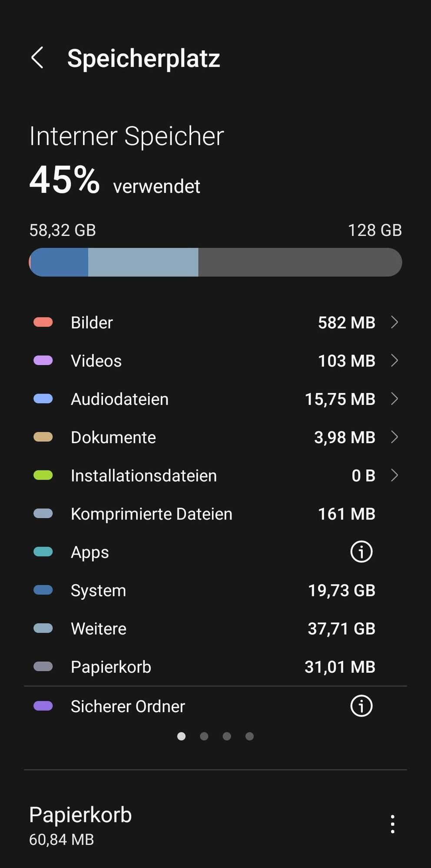Click the teal Apps color pill

[43, 552]
